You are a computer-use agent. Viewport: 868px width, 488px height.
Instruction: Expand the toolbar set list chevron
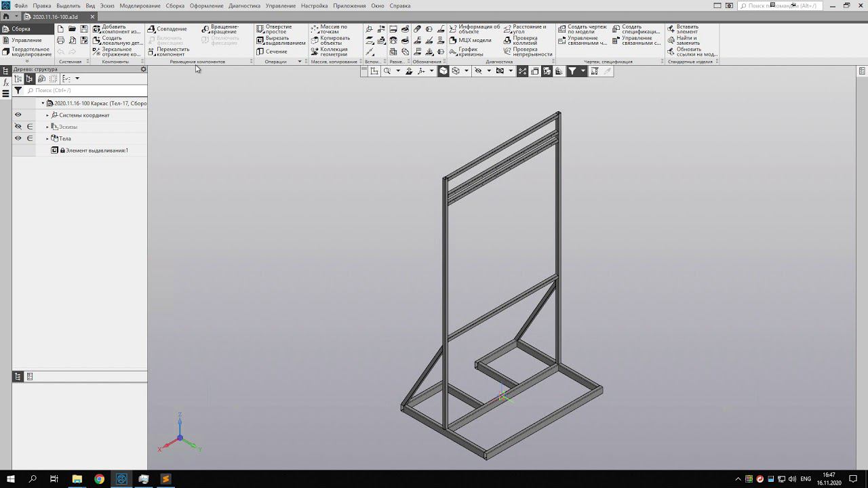point(27,61)
